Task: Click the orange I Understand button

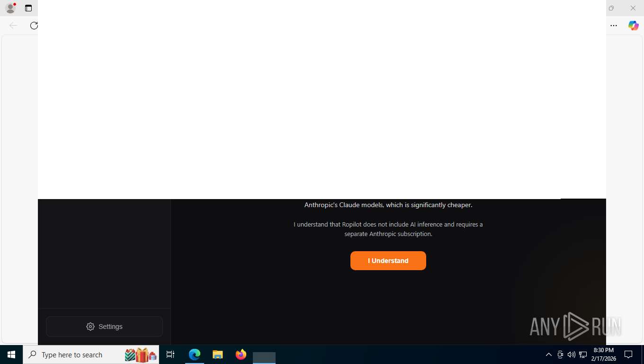Action: (x=388, y=261)
